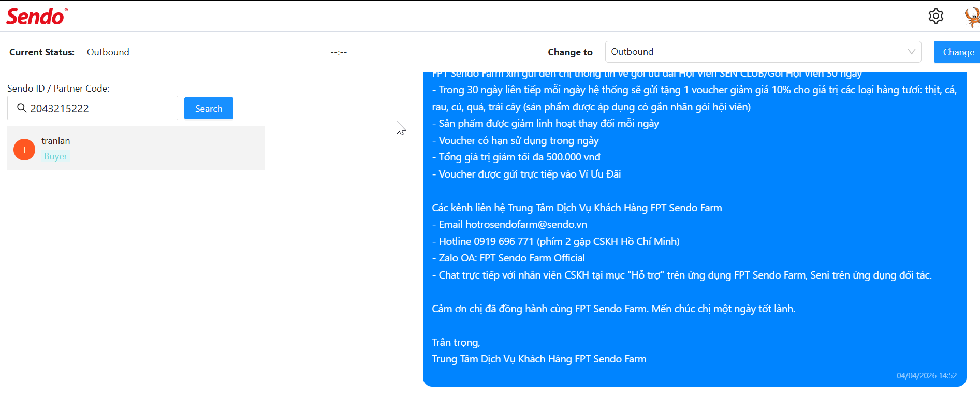
Task: Expand the Change to status dropdown
Action: click(x=763, y=52)
